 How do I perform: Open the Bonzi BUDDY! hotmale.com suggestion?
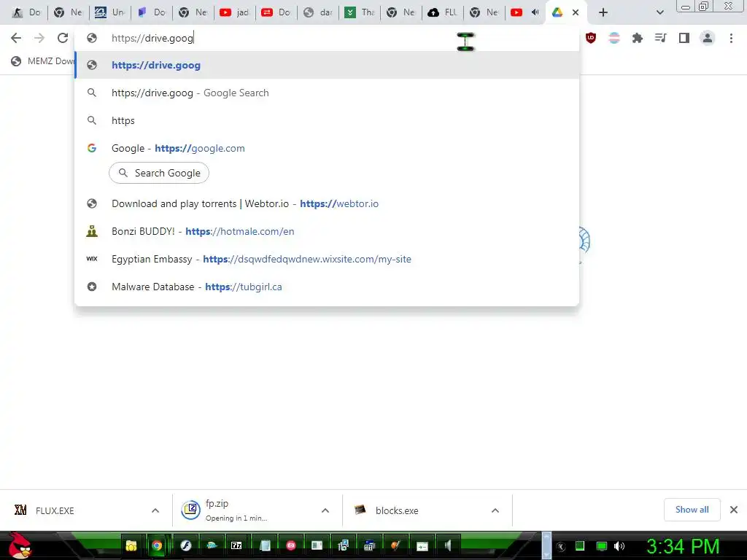(327, 231)
